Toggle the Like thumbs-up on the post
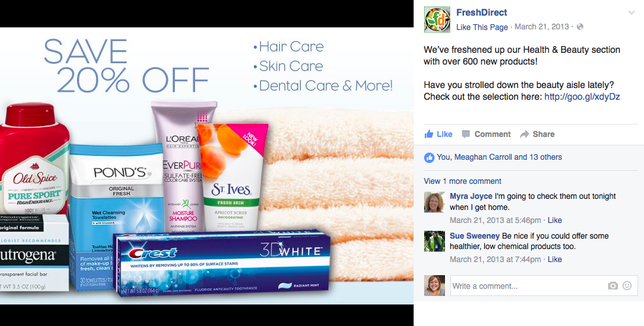 (x=438, y=134)
